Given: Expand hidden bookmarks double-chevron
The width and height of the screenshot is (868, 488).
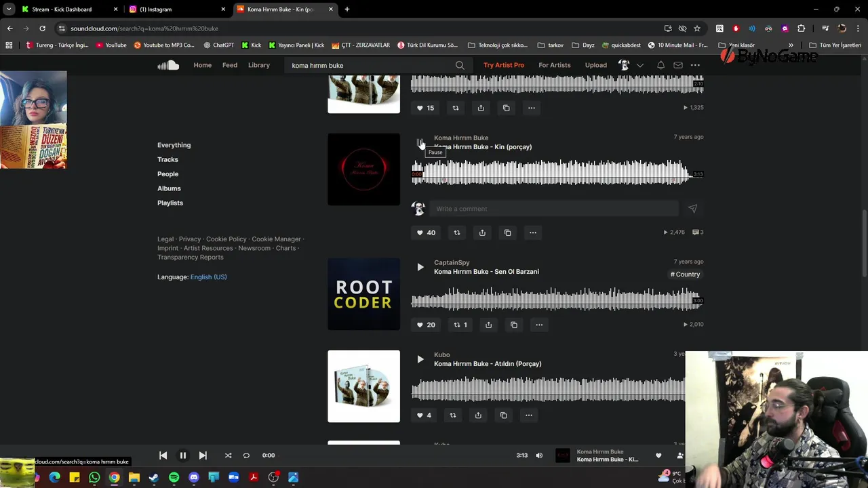Looking at the screenshot, I should click(791, 45).
